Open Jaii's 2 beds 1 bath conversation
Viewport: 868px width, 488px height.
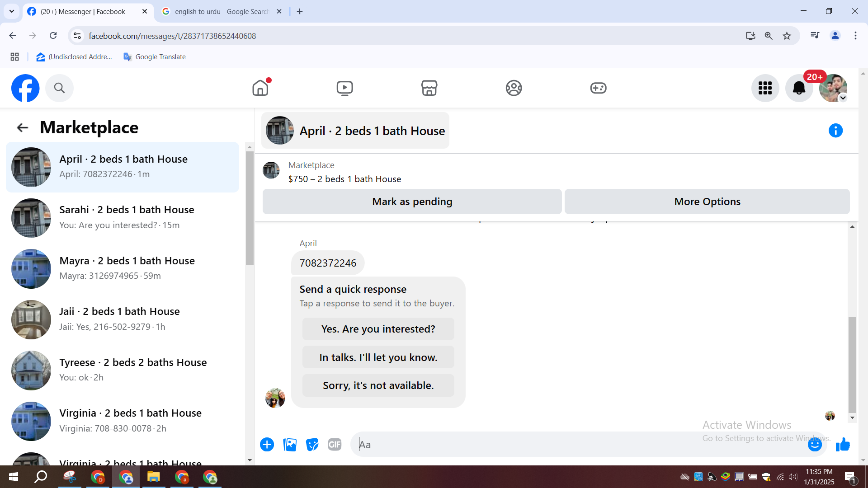pyautogui.click(x=123, y=319)
